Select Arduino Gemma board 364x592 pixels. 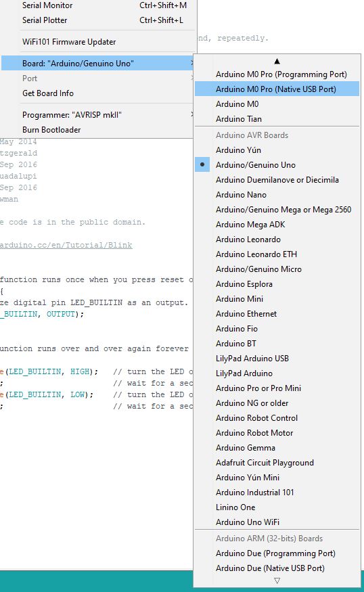click(x=277, y=448)
